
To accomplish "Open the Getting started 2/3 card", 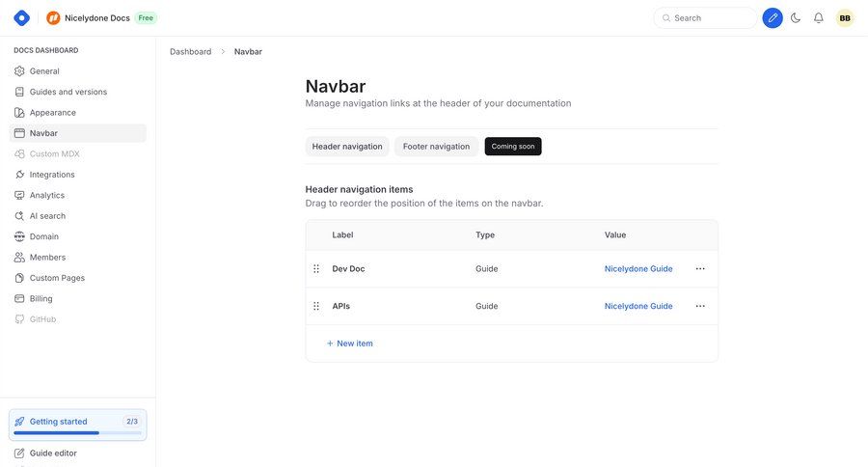I will (77, 425).
